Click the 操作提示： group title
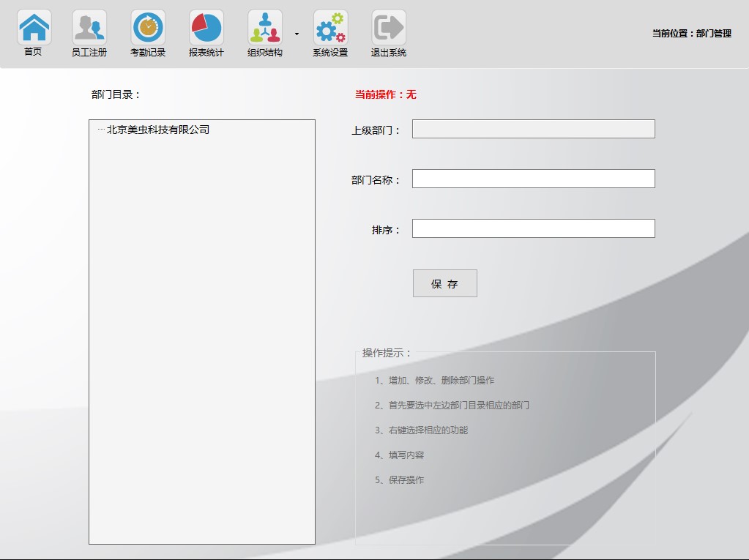 point(387,353)
